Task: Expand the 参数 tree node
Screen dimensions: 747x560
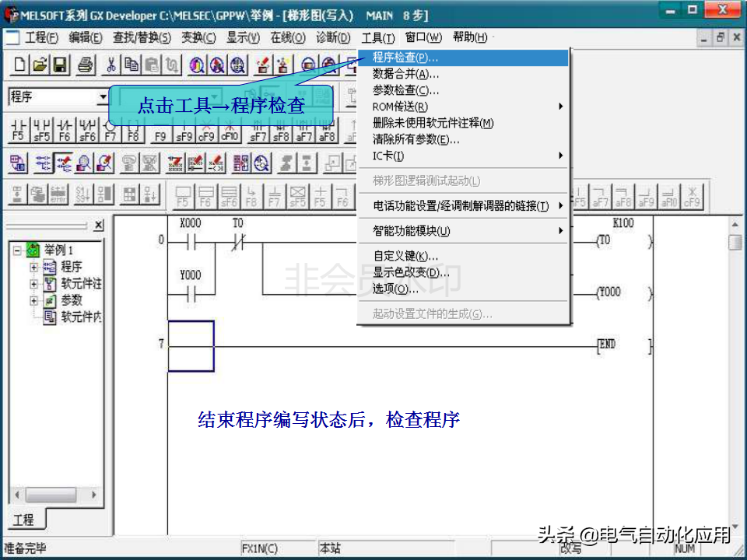Action: [x=33, y=300]
